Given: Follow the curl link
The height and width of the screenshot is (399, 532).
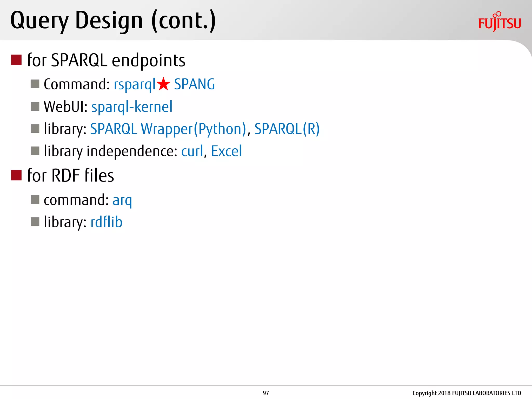Looking at the screenshot, I should pos(192,151).
